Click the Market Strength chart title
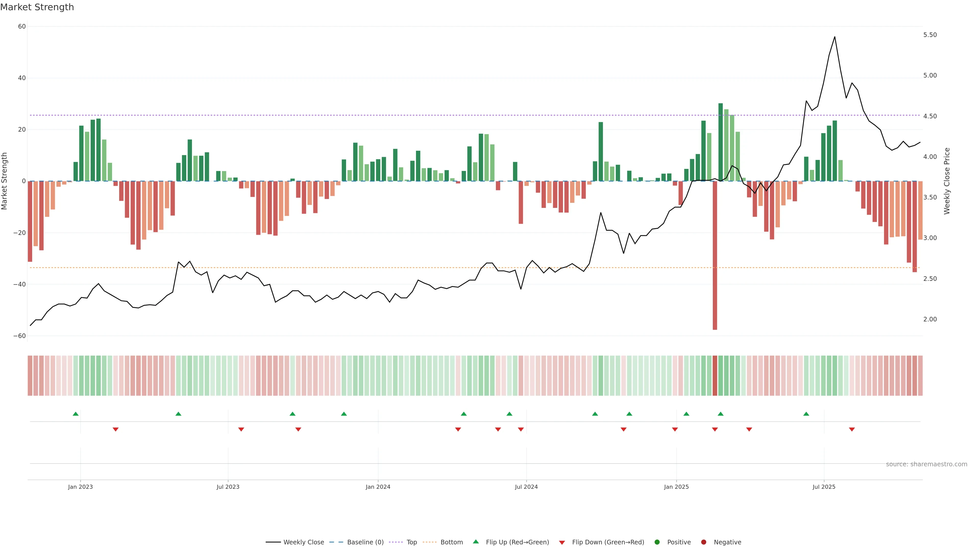The width and height of the screenshot is (980, 551). coord(37,7)
